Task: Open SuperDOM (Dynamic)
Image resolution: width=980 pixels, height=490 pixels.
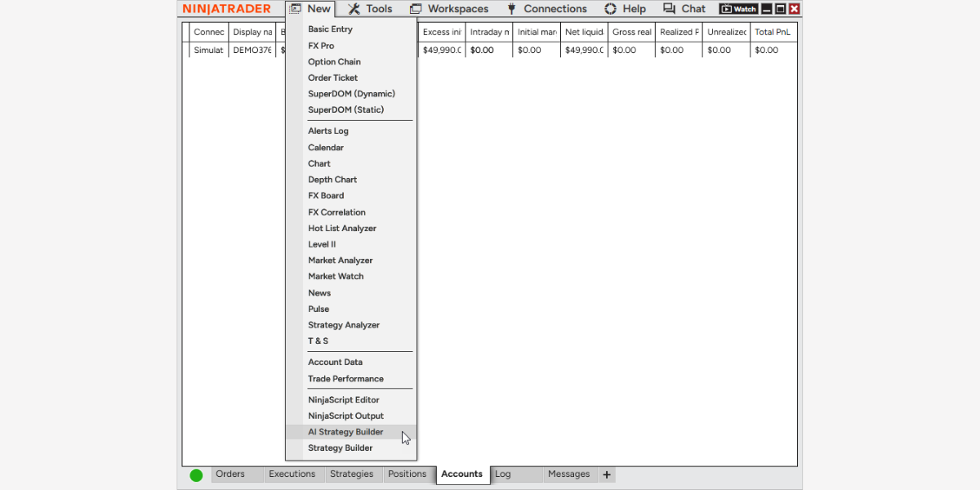Action: coord(351,94)
